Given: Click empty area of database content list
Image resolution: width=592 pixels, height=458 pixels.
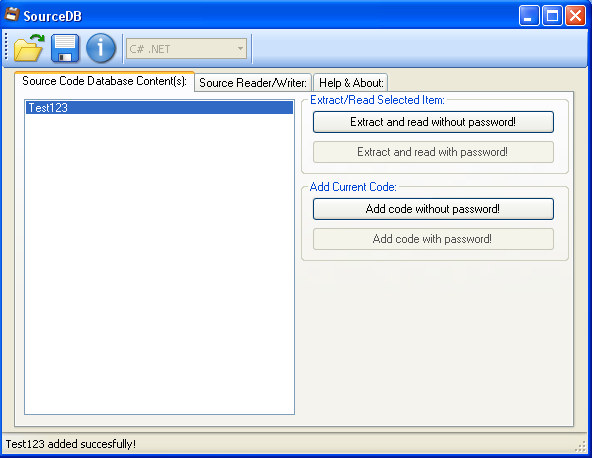Looking at the screenshot, I should click(x=159, y=264).
